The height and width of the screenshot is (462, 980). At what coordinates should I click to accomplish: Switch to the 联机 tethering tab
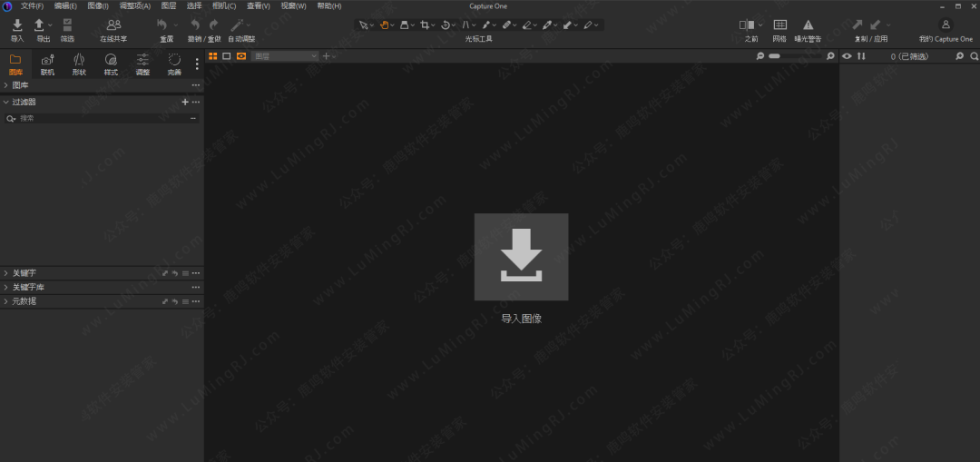[x=47, y=64]
